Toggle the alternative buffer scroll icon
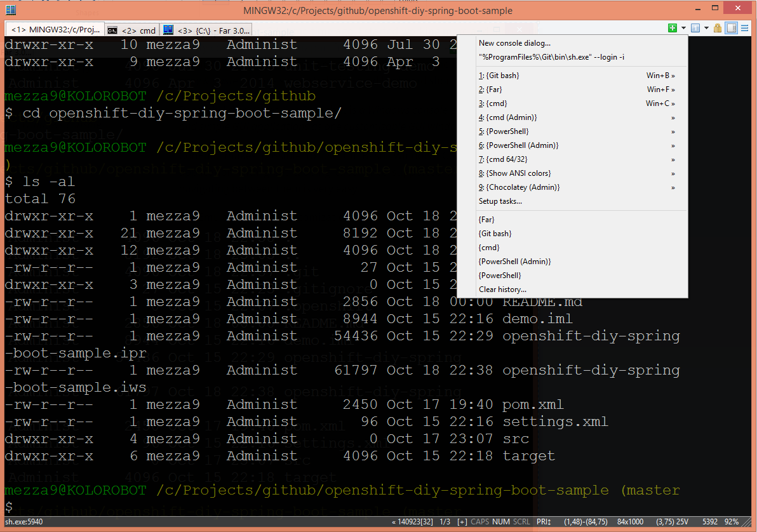 click(x=732, y=28)
